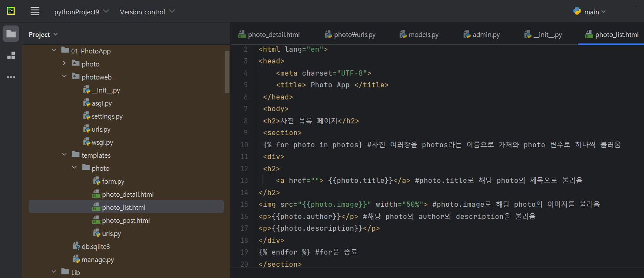Switch to the admin.py editor tab
This screenshot has height=278, width=644.
tap(481, 34)
